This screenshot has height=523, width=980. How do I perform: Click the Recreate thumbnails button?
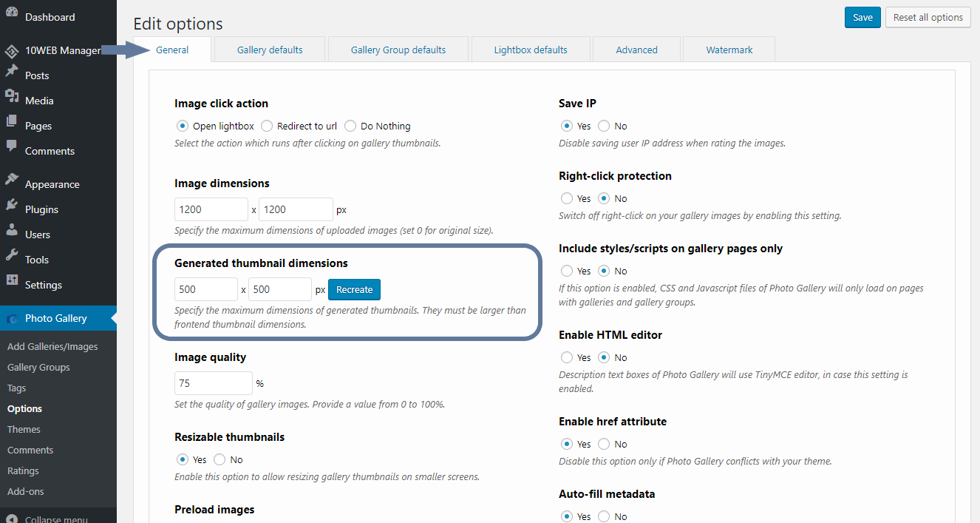click(355, 289)
